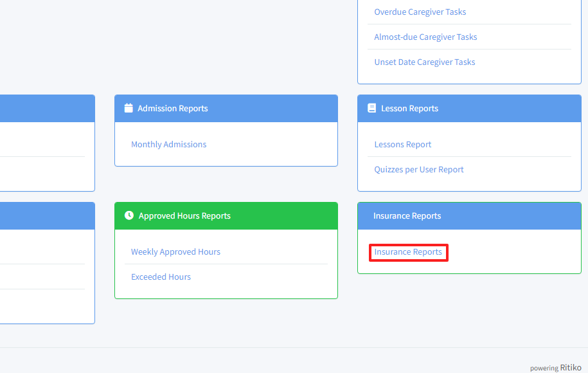
Task: View the Weekly Approved Hours report
Action: (x=175, y=251)
